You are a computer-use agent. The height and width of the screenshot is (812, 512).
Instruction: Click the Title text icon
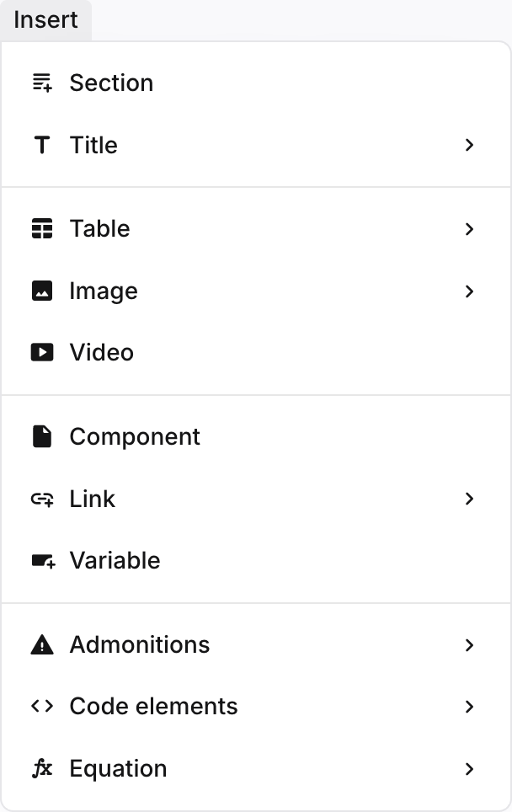click(42, 145)
